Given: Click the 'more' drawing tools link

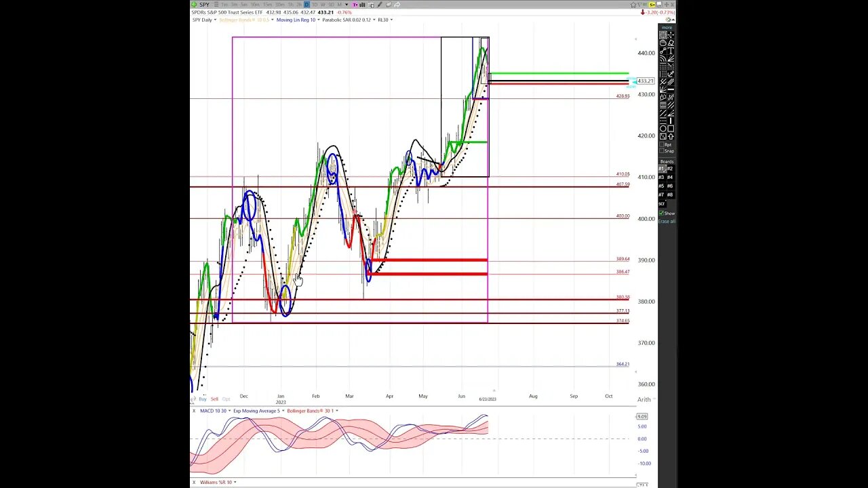Looking at the screenshot, I should [667, 27].
